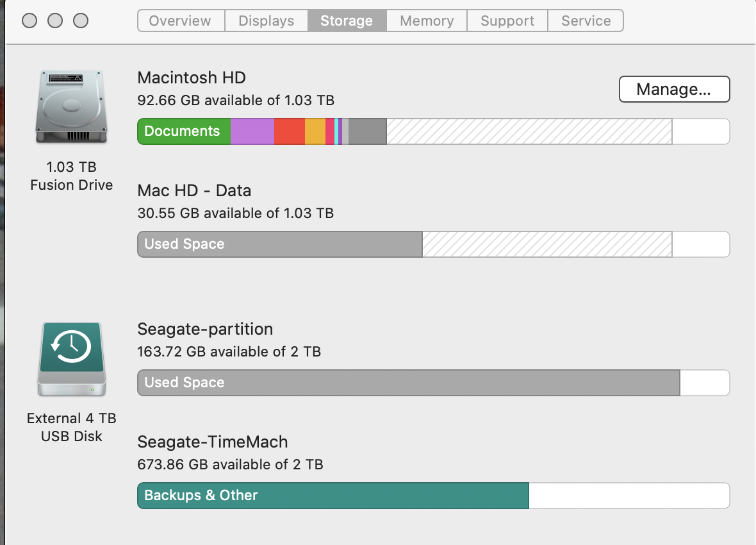Screen dimensions: 756x545
Task: Click the Storage tab
Action: (347, 21)
